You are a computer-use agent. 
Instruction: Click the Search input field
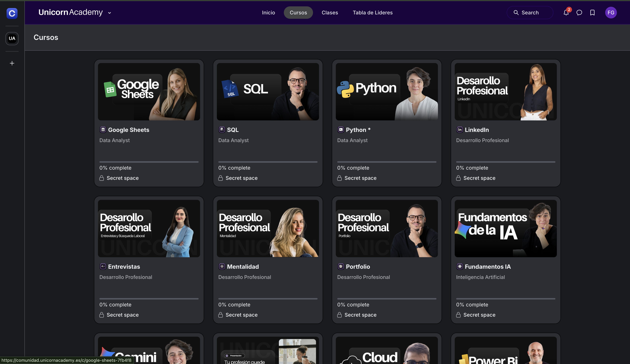[x=530, y=13]
